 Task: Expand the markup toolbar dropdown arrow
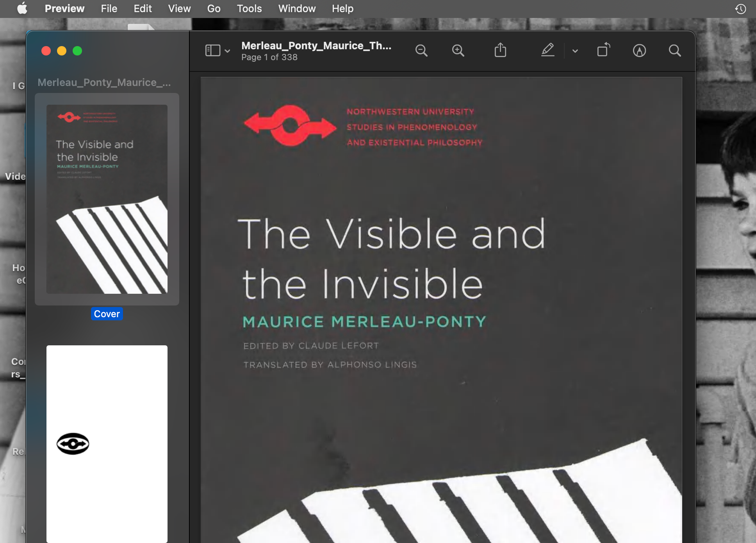[x=574, y=51]
